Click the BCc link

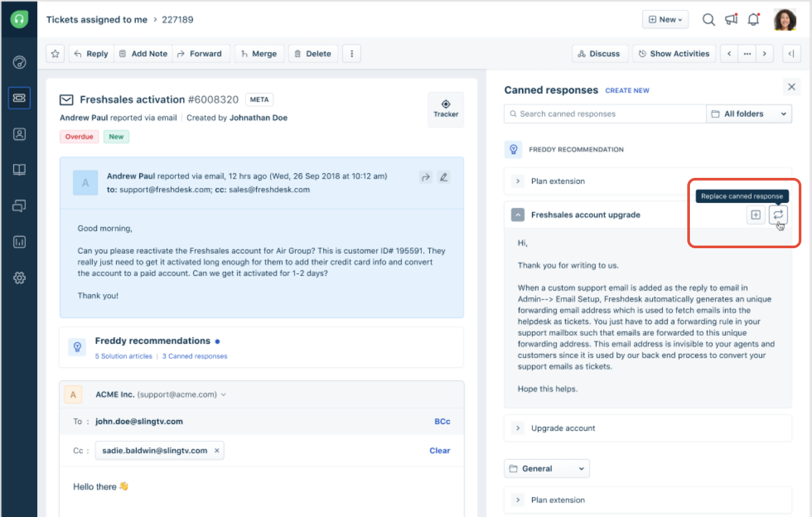click(x=442, y=421)
